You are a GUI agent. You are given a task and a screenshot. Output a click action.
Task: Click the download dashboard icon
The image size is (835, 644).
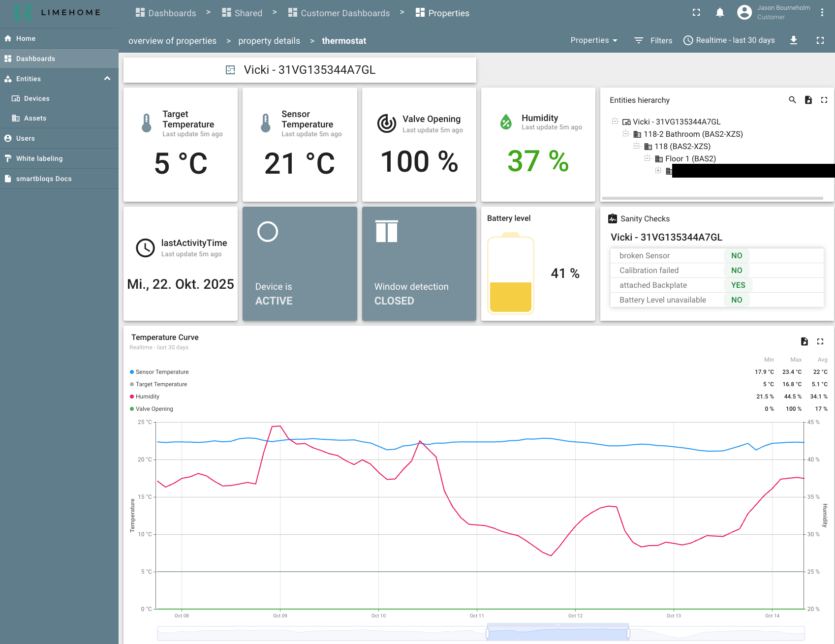tap(793, 40)
